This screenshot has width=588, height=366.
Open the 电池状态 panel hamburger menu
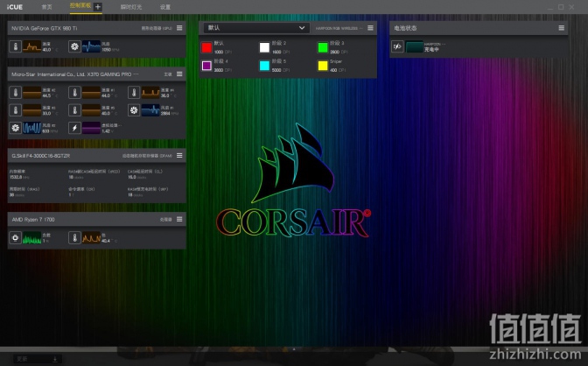coord(562,28)
